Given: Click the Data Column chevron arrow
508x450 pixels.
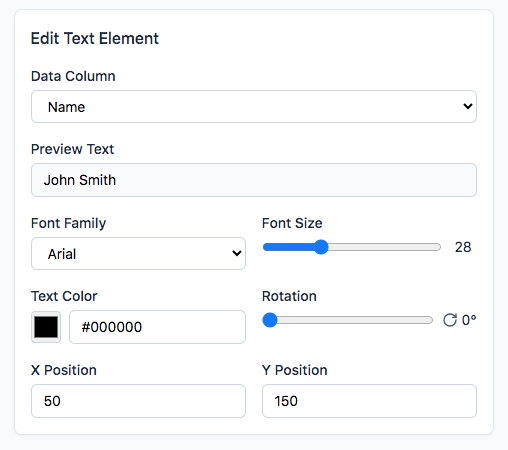Looking at the screenshot, I should [x=468, y=106].
